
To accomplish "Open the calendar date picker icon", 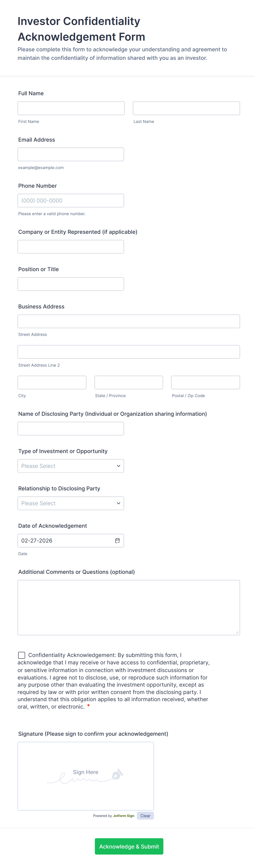I will point(118,541).
